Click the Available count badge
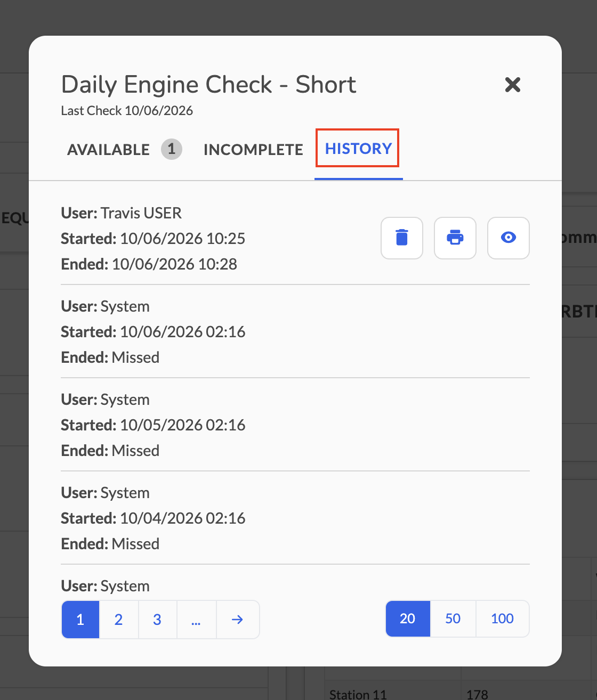Viewport: 597px width, 700px height. 172,149
